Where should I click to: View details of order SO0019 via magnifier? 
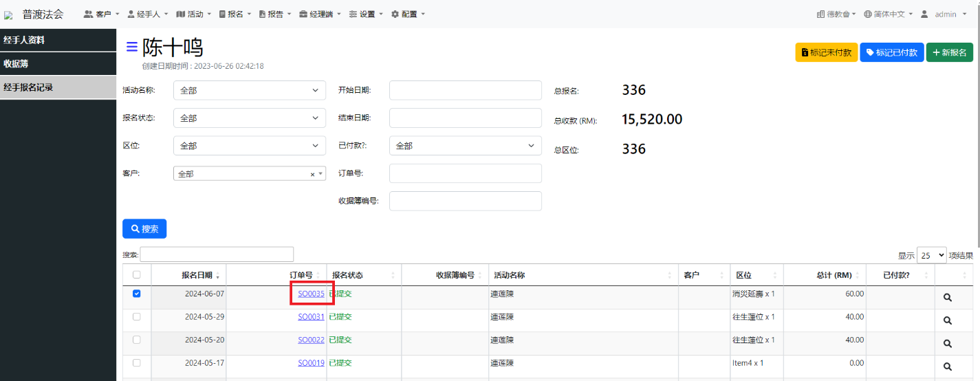pos(947,367)
